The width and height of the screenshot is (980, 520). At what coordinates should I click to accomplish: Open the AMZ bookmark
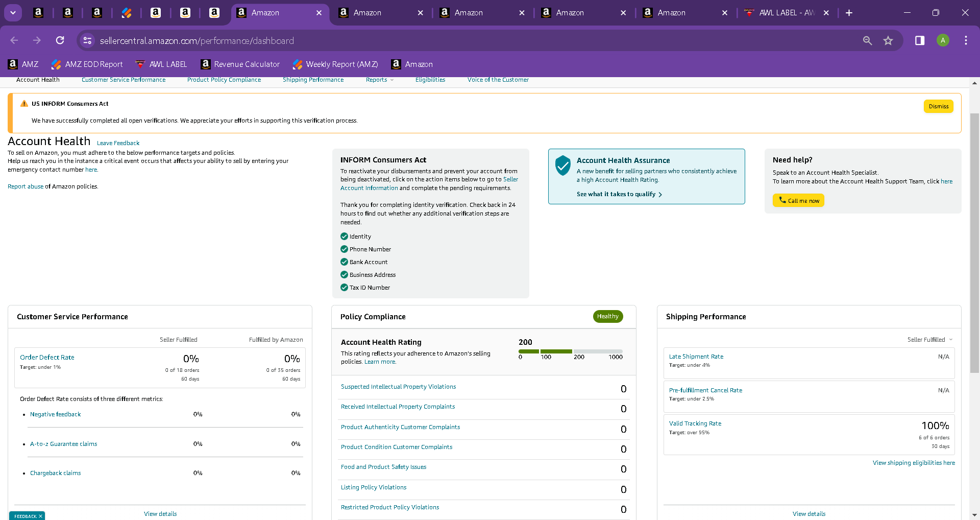[x=23, y=64]
